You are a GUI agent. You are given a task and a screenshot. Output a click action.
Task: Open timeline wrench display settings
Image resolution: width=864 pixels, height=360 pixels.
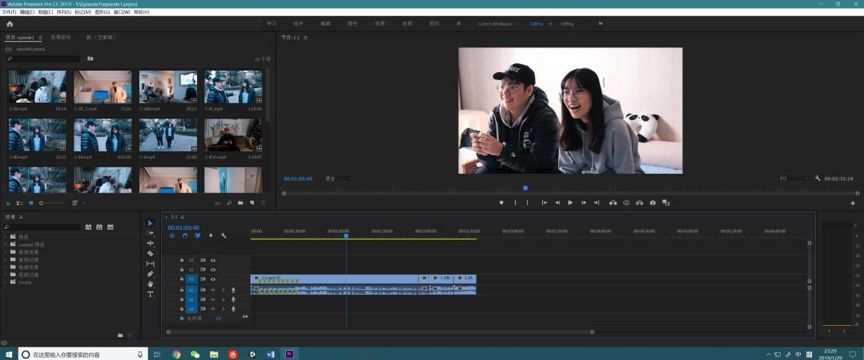(224, 236)
